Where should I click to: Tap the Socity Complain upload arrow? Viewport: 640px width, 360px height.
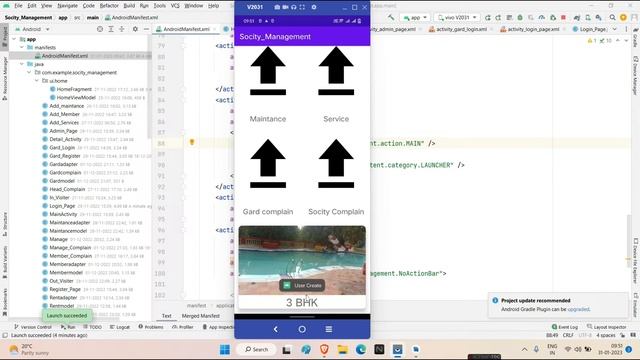click(336, 164)
